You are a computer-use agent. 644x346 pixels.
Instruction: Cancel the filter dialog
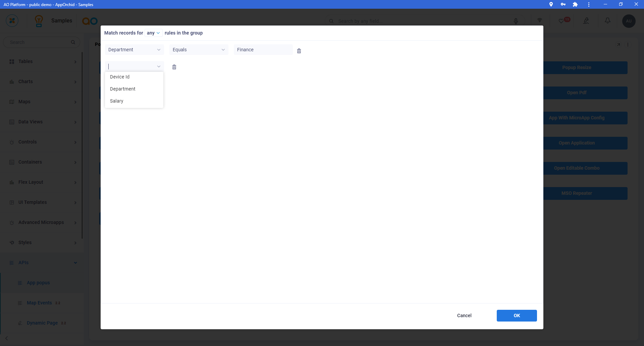pos(464,315)
